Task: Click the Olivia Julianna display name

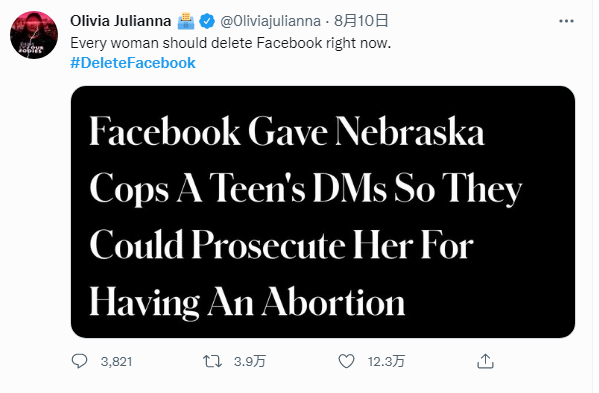Action: (x=121, y=21)
